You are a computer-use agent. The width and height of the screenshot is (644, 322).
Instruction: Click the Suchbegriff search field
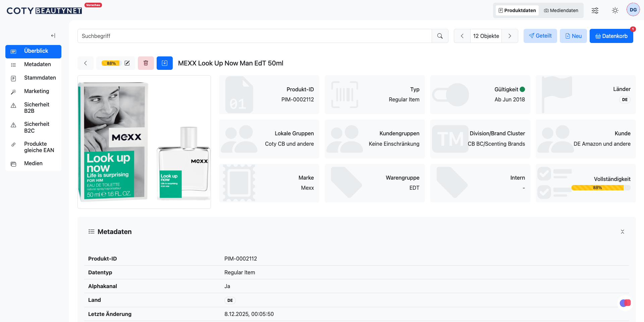[255, 36]
